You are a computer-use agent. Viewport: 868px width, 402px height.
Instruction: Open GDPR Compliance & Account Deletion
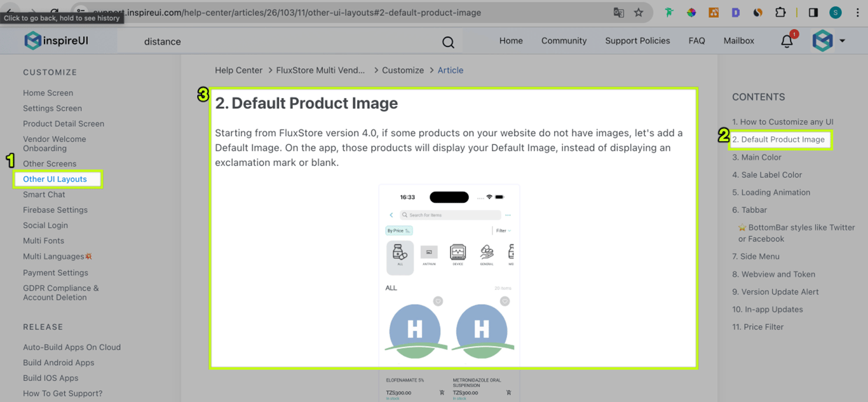(x=61, y=293)
